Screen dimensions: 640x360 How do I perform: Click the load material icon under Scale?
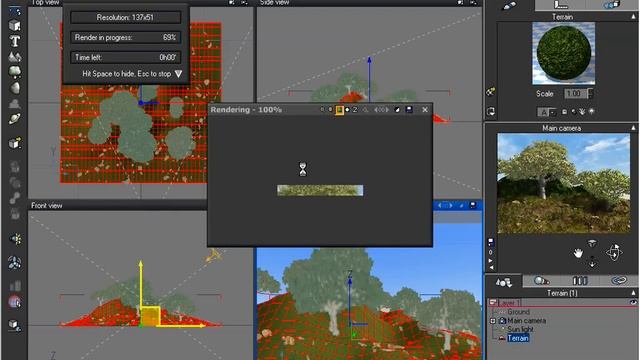[x=564, y=111]
